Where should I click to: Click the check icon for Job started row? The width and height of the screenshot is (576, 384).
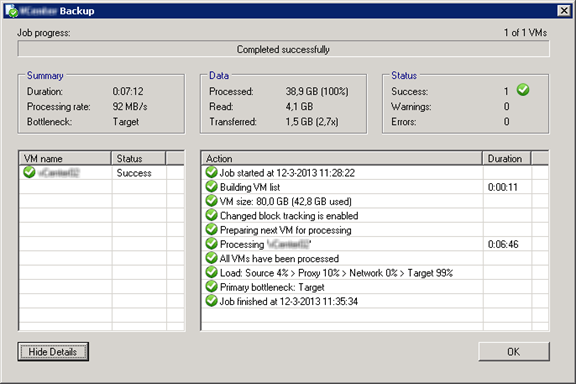click(211, 172)
